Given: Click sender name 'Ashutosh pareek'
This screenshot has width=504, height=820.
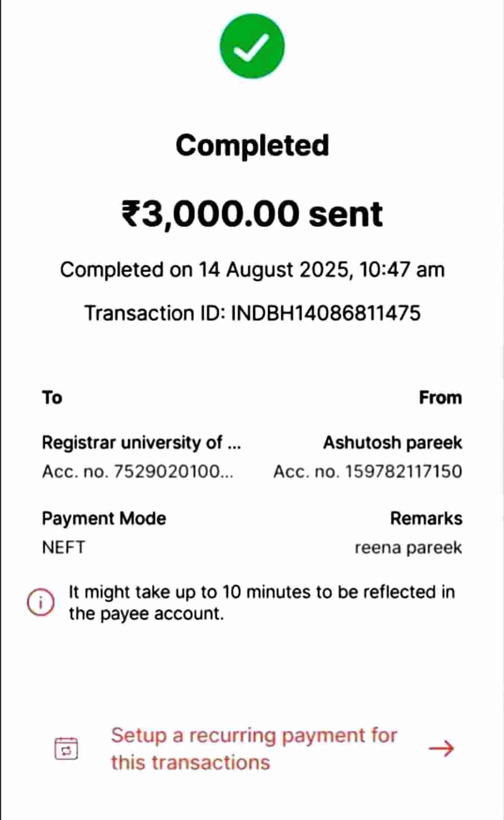Looking at the screenshot, I should click(x=393, y=443).
